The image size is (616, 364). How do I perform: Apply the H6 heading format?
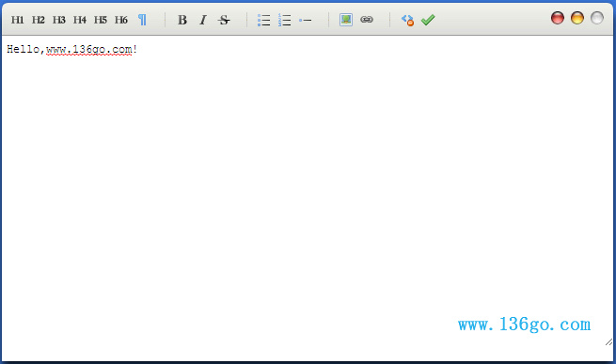pos(121,20)
